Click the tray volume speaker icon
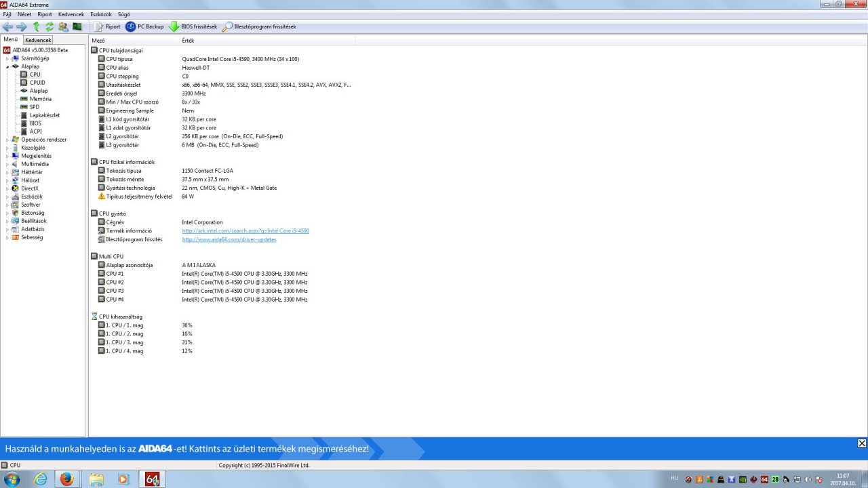The image size is (868, 488). 808,479
